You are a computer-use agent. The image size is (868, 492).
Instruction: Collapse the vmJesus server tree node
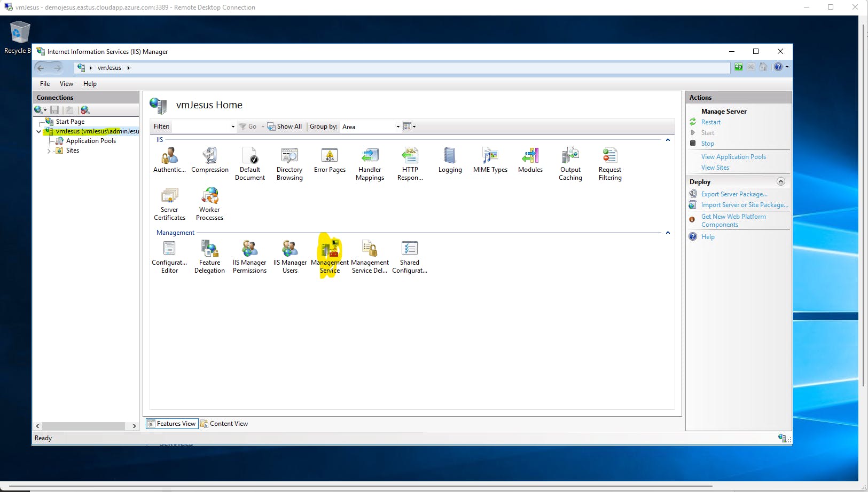click(39, 131)
